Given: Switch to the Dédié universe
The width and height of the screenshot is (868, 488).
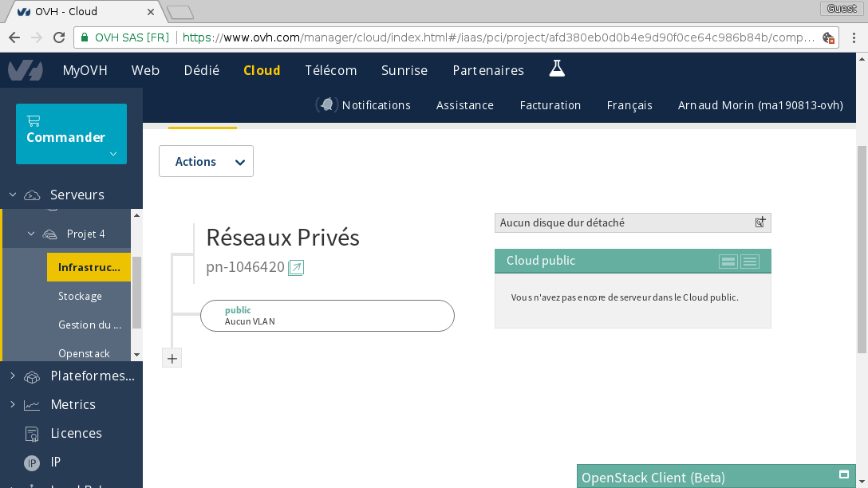Looking at the screenshot, I should (x=202, y=70).
